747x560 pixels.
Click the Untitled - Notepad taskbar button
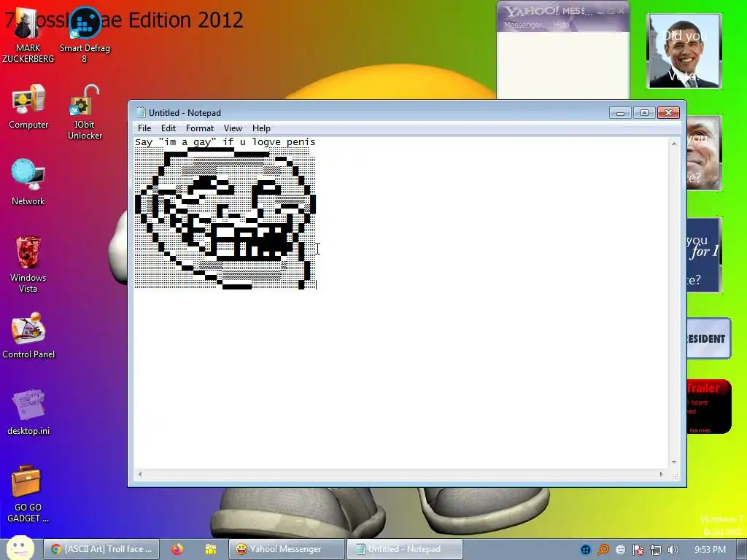[404, 549]
